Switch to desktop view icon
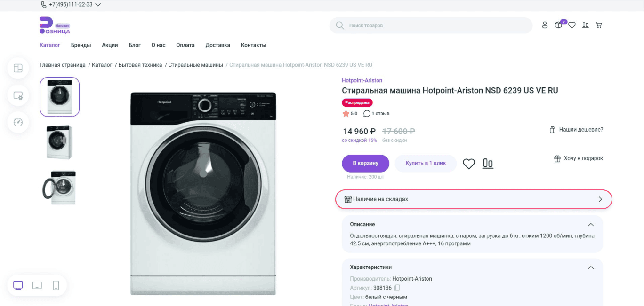 click(18, 285)
